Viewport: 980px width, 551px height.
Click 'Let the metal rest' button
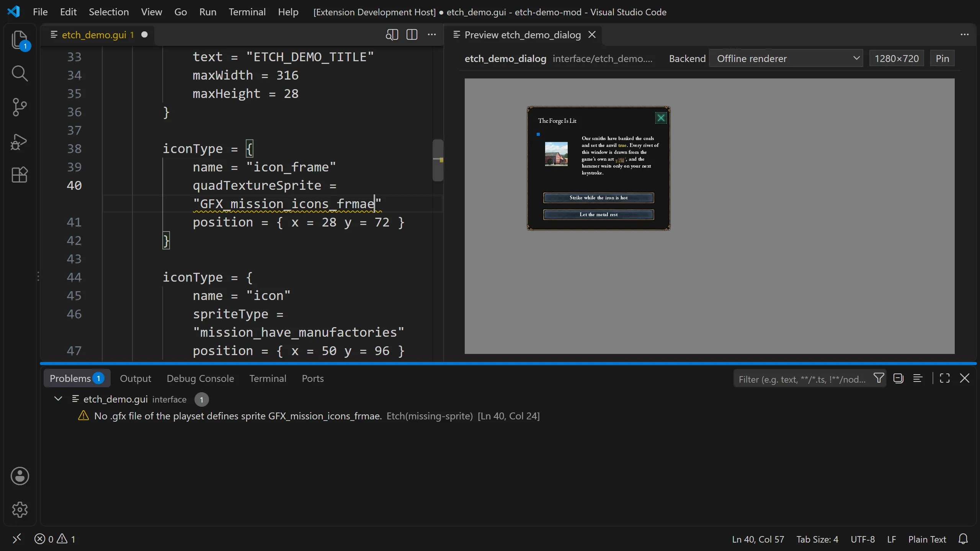pos(598,215)
